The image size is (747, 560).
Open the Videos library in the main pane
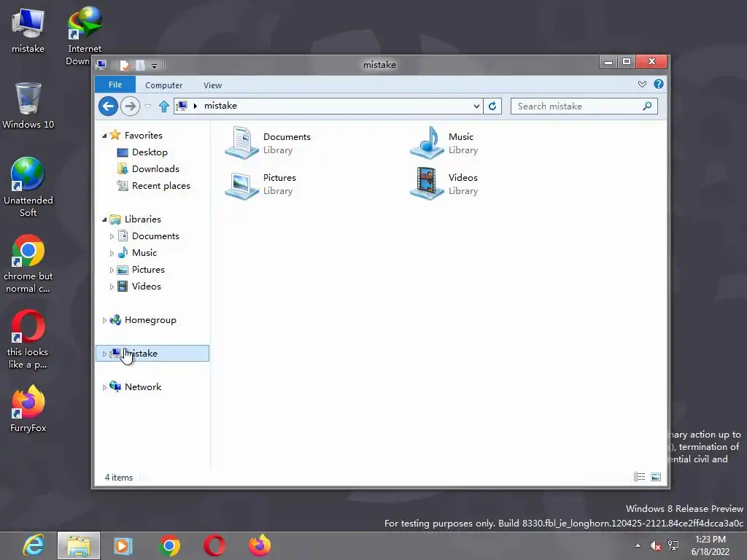click(x=444, y=184)
